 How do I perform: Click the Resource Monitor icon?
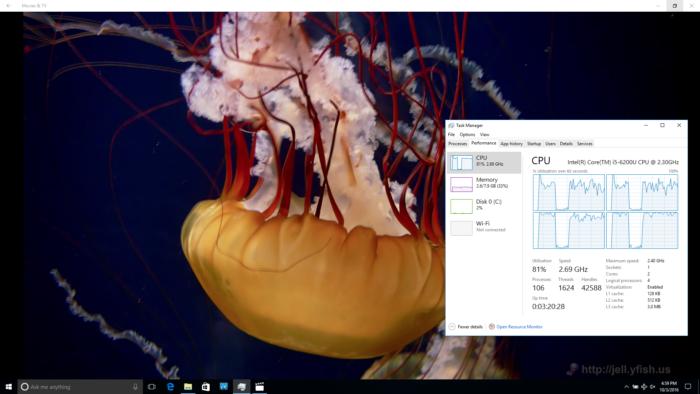coord(492,327)
